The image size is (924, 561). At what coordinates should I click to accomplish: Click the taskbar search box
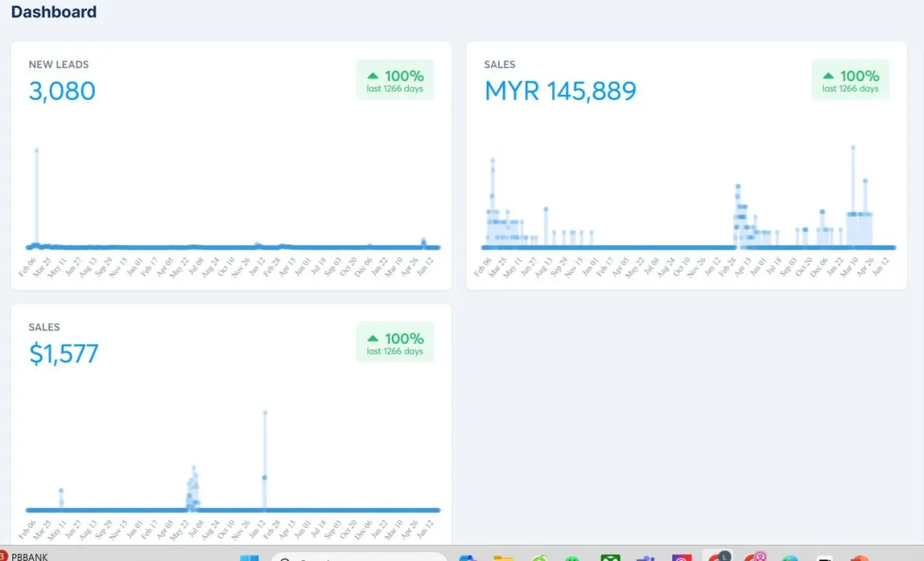(359, 557)
